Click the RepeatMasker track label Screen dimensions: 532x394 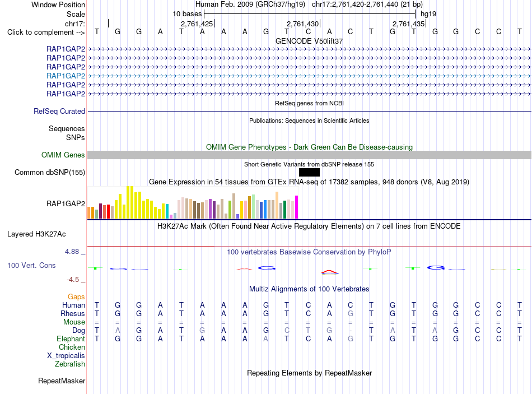[62, 381]
